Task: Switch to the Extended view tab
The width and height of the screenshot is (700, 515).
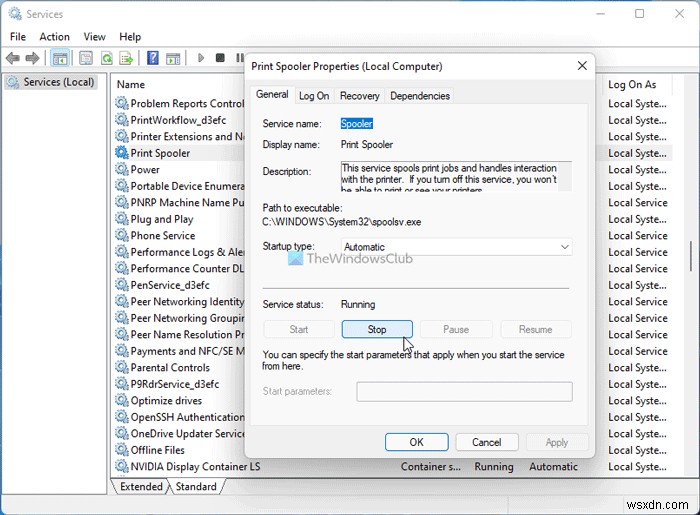Action: [x=141, y=486]
